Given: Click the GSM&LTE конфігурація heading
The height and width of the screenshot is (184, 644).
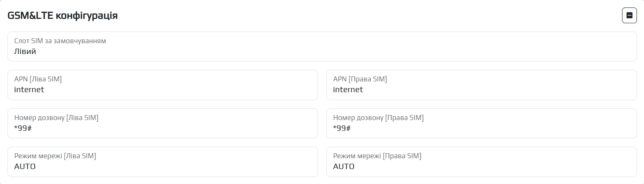Looking at the screenshot, I should pos(63,16).
